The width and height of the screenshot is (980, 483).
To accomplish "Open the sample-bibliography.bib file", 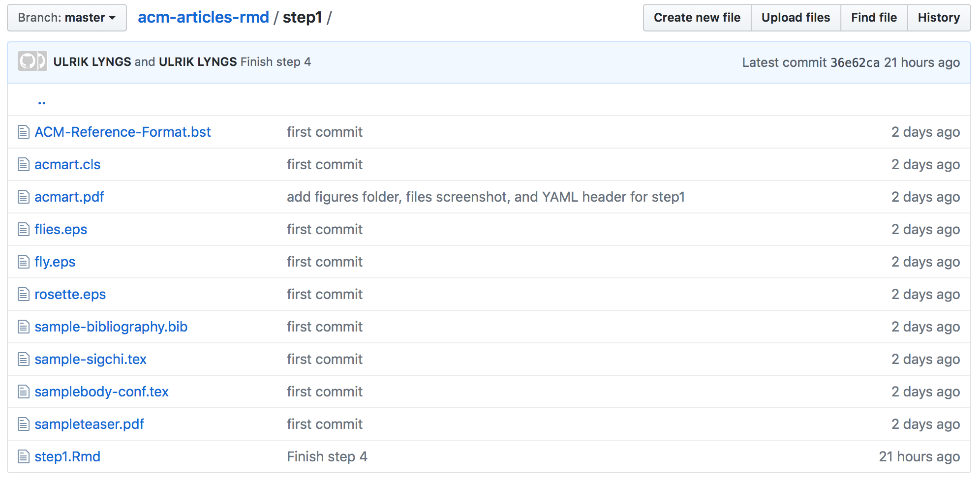I will pyautogui.click(x=111, y=327).
